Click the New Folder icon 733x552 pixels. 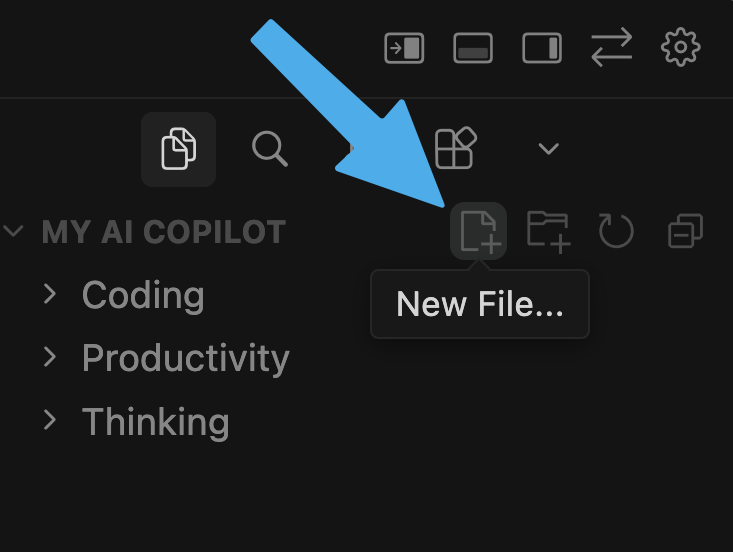pyautogui.click(x=548, y=231)
